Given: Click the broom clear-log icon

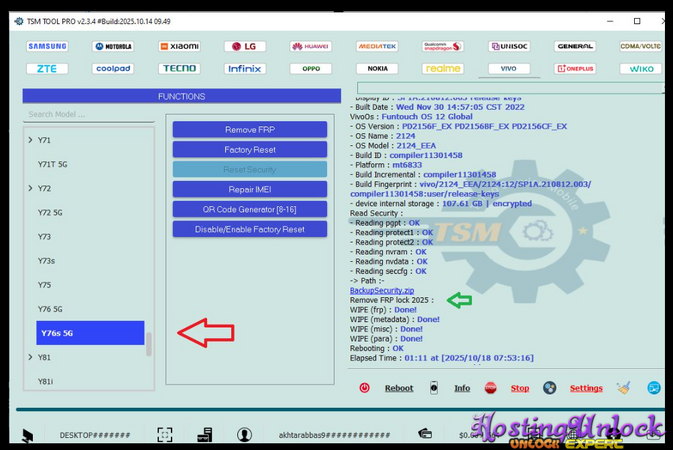Looking at the screenshot, I should pos(624,388).
